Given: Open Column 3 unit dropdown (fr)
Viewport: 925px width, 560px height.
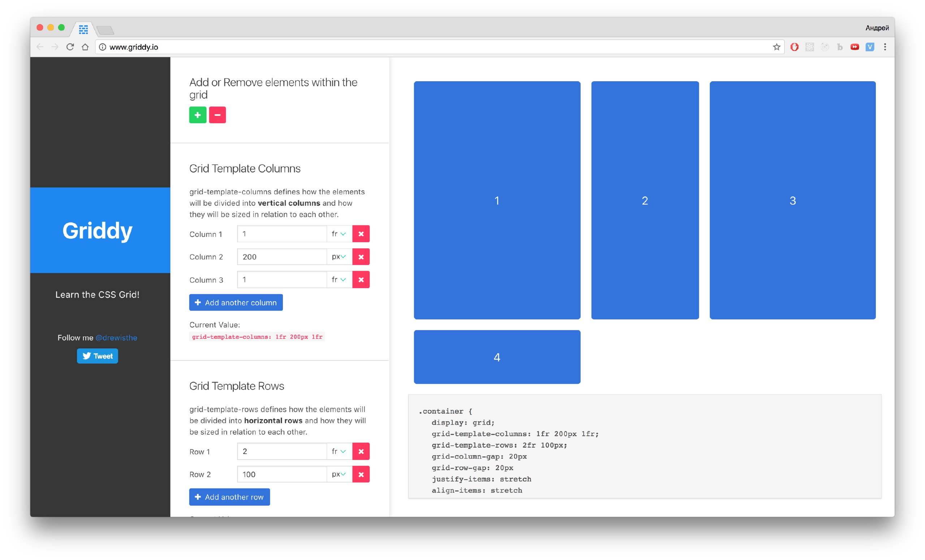Looking at the screenshot, I should [x=339, y=280].
